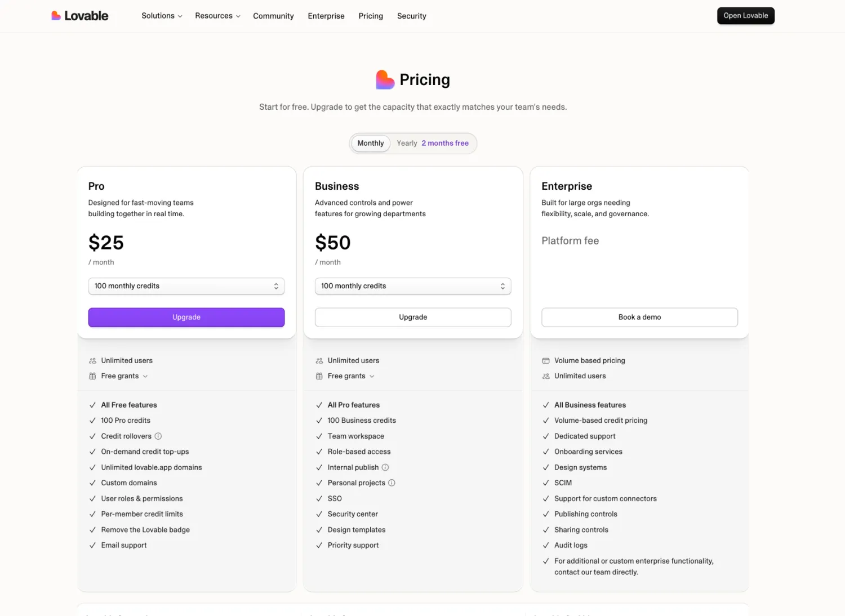Click the $25 price
The width and height of the screenshot is (845, 616).
(106, 243)
